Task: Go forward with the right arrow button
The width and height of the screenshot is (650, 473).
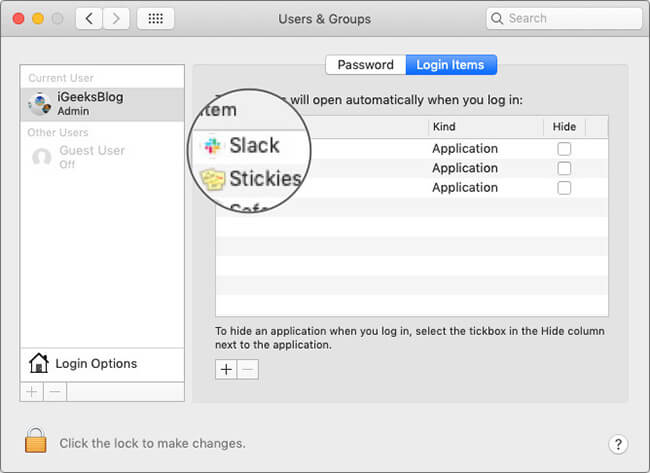Action: [x=116, y=19]
